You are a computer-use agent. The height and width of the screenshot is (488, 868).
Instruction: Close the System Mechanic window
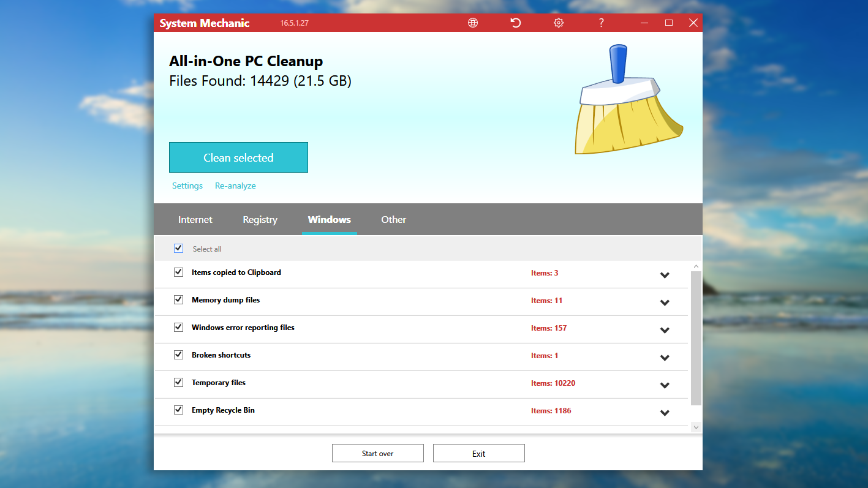pyautogui.click(x=693, y=23)
